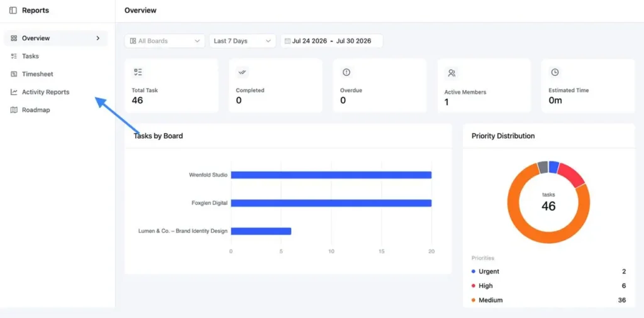Click the Estimated Time clock icon
644x318 pixels.
[x=555, y=72]
